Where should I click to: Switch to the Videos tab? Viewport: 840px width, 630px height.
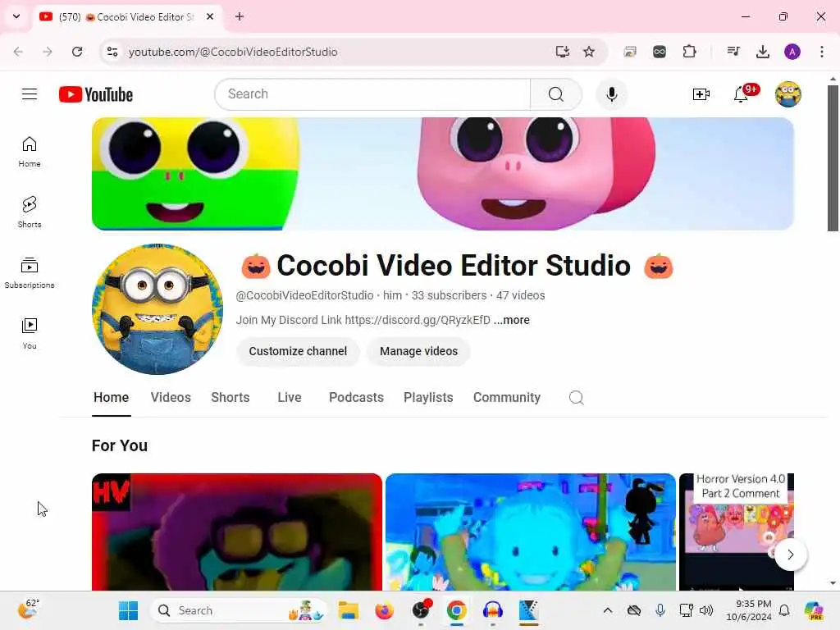[171, 398]
